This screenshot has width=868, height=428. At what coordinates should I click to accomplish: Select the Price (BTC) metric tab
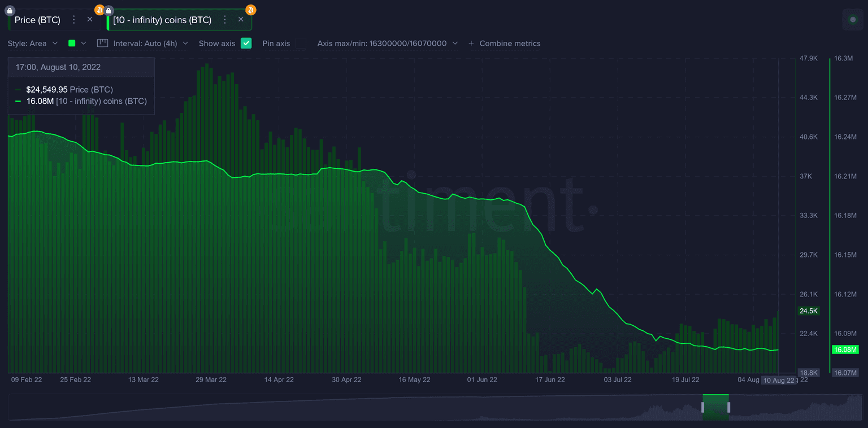click(x=37, y=20)
